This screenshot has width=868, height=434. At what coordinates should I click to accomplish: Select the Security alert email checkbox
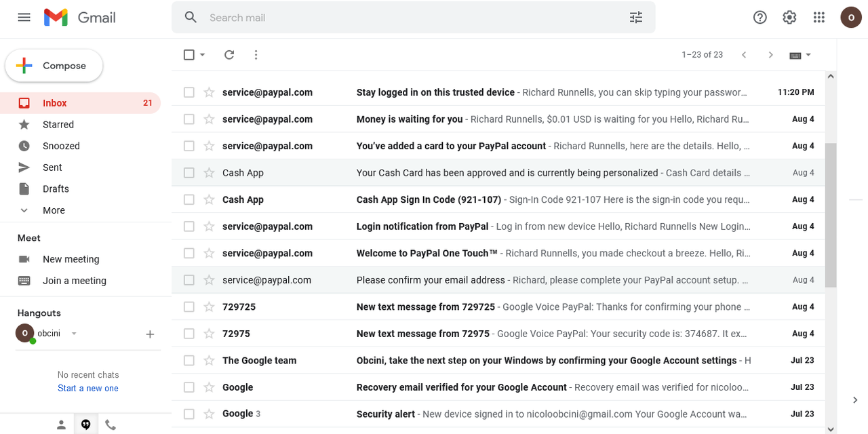(189, 414)
